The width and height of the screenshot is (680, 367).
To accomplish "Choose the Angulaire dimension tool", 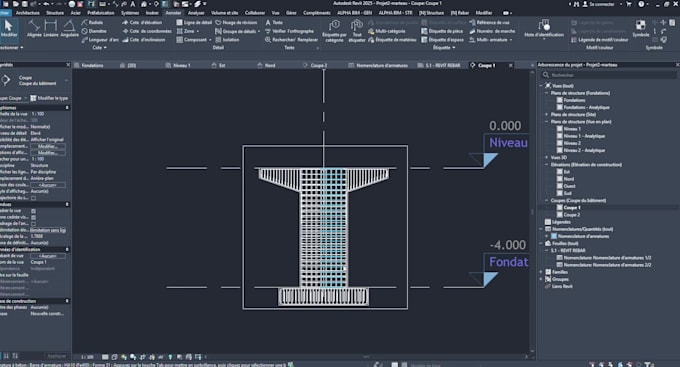I will click(x=69, y=29).
